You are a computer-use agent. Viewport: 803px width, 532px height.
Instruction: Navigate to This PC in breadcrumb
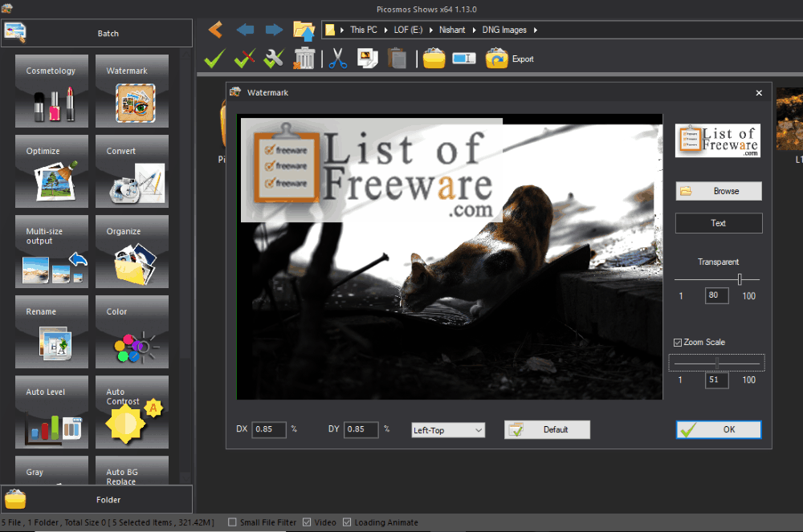364,30
